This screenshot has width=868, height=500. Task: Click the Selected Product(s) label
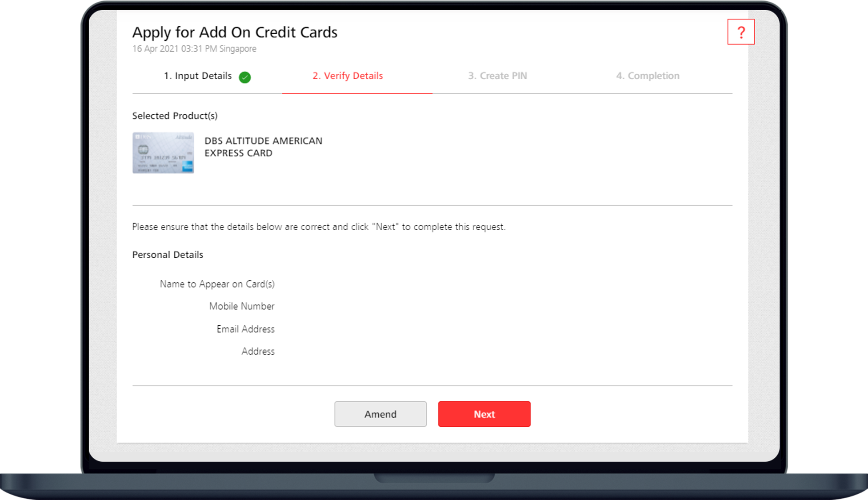175,116
